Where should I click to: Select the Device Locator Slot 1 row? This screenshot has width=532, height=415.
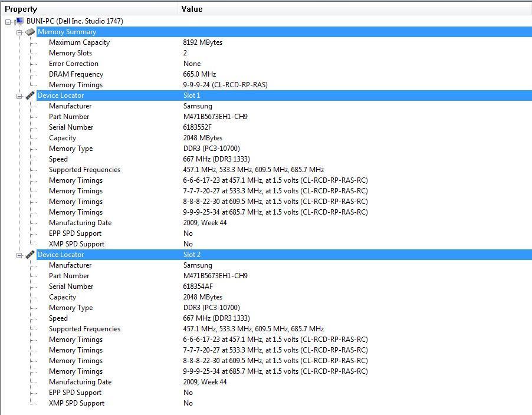click(284, 95)
